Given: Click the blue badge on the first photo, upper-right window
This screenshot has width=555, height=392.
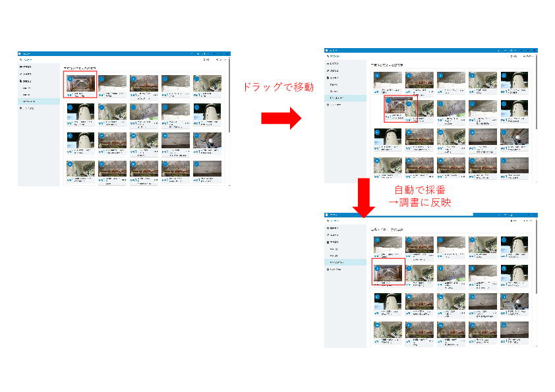Looking at the screenshot, I should pyautogui.click(x=377, y=76).
